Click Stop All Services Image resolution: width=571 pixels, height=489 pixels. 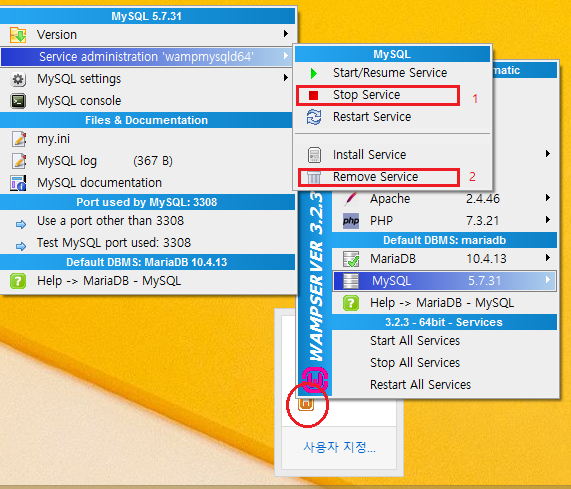(444, 363)
